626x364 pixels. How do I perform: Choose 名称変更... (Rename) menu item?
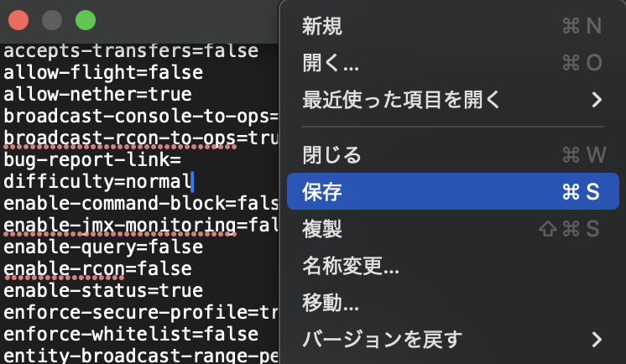tap(350, 266)
